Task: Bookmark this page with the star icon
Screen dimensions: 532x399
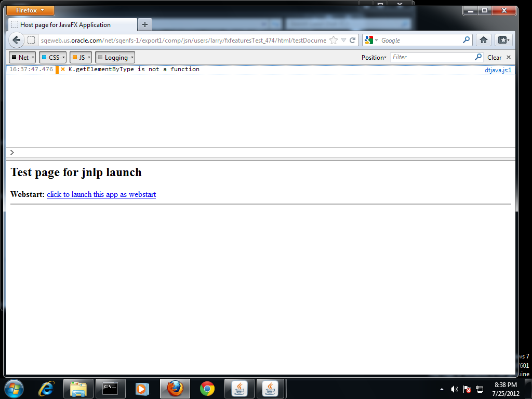Action: 334,40
